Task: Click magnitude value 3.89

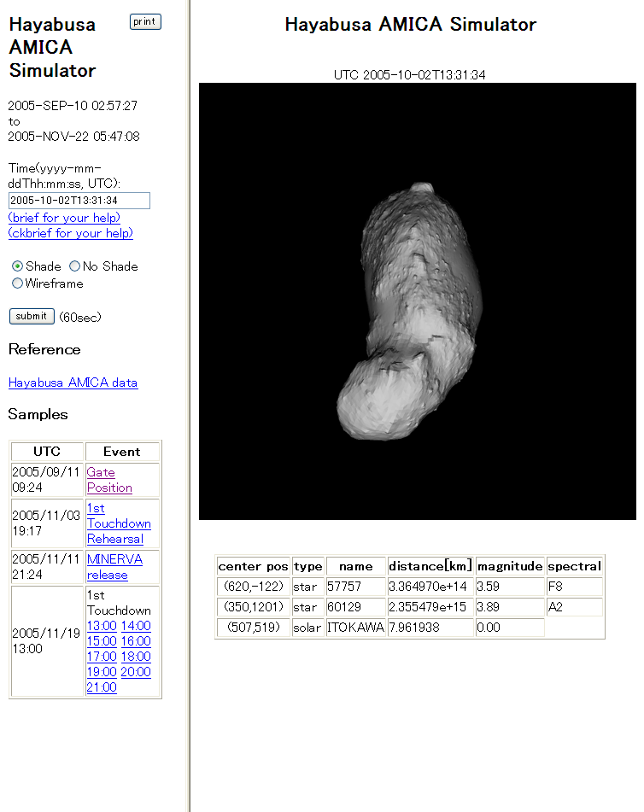Action: tap(510, 607)
